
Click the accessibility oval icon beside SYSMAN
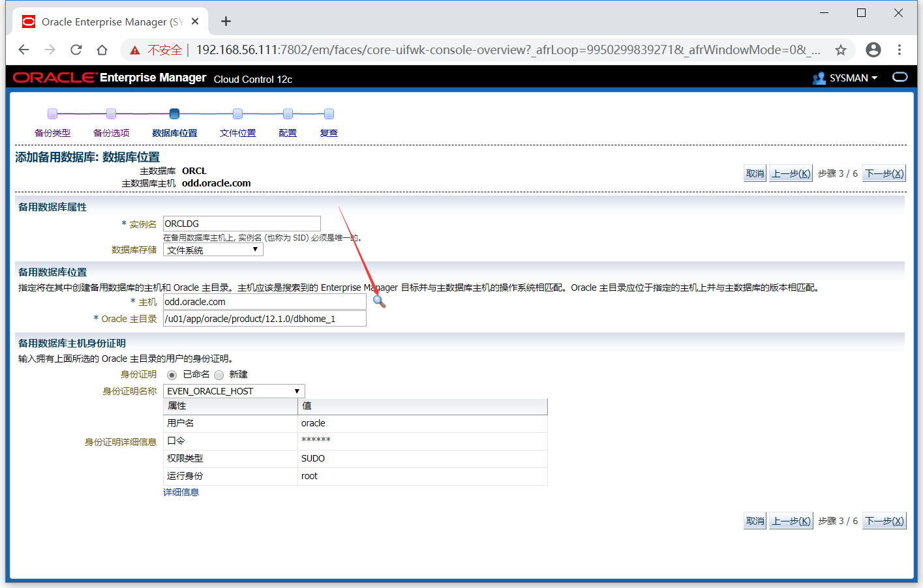900,77
